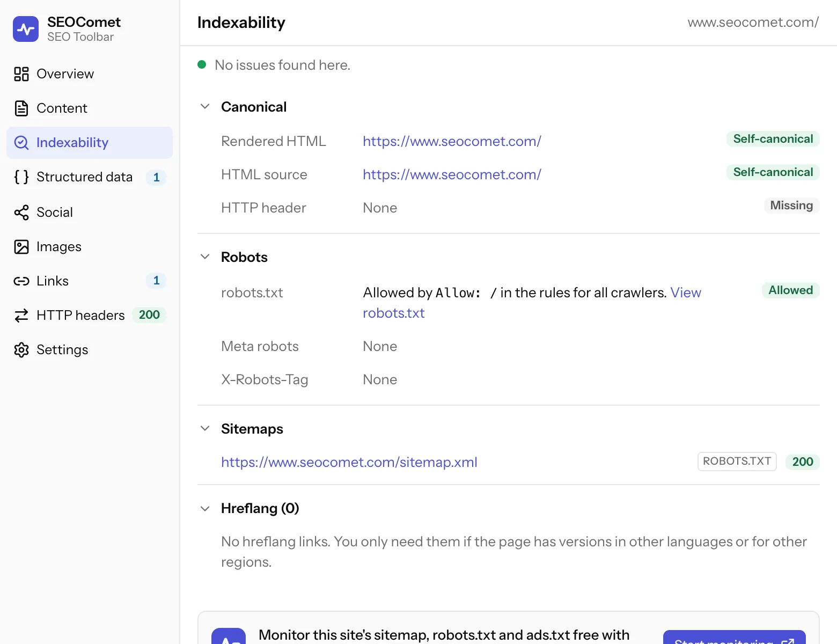Click the Start monitoring button
The width and height of the screenshot is (837, 644).
tap(735, 638)
